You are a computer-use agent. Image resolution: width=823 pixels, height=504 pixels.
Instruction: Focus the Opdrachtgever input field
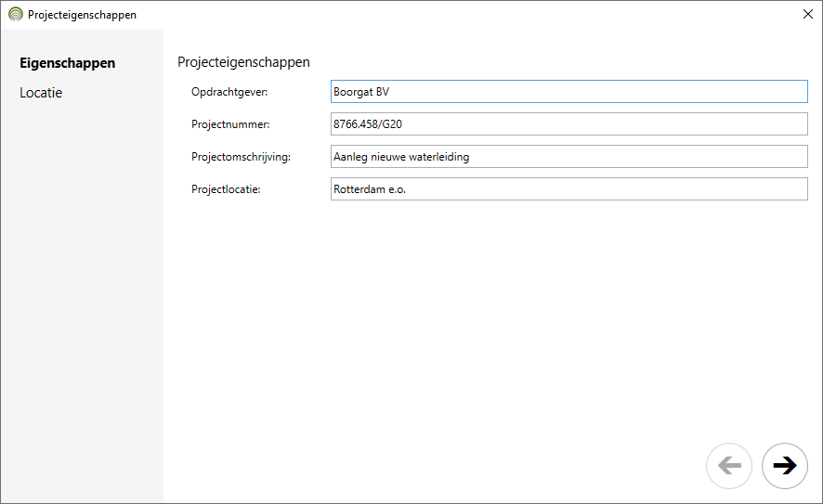click(569, 92)
